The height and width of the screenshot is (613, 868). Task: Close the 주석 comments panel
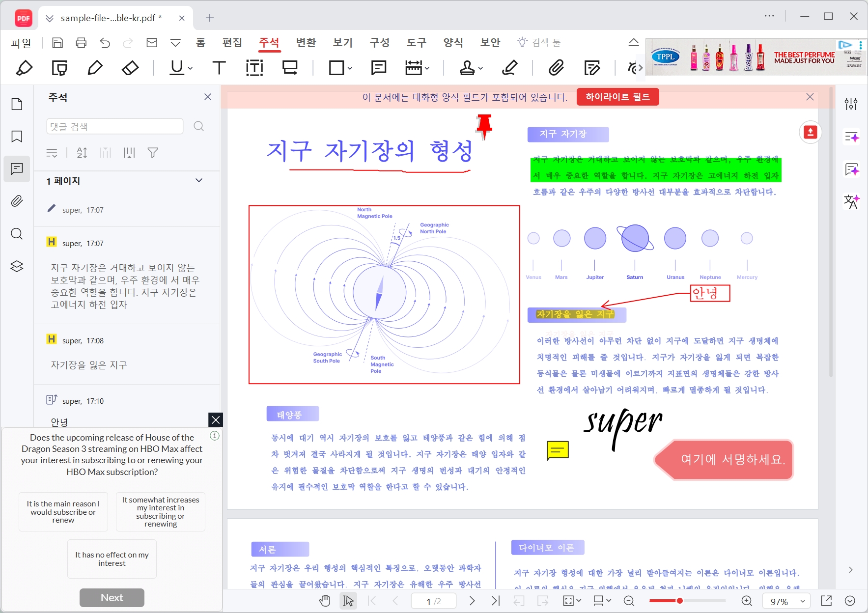click(x=208, y=97)
